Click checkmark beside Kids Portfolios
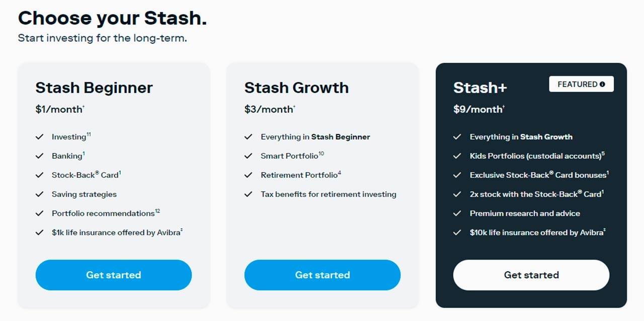Screen dimensions: 644x321 [x=457, y=156]
